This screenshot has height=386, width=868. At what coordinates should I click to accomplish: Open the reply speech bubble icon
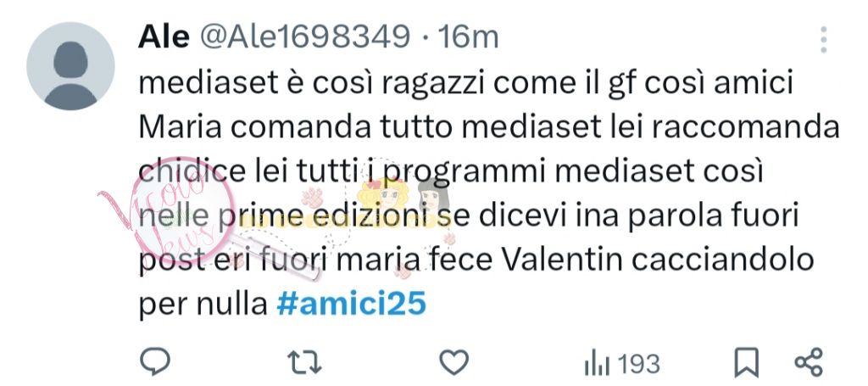[x=155, y=363]
